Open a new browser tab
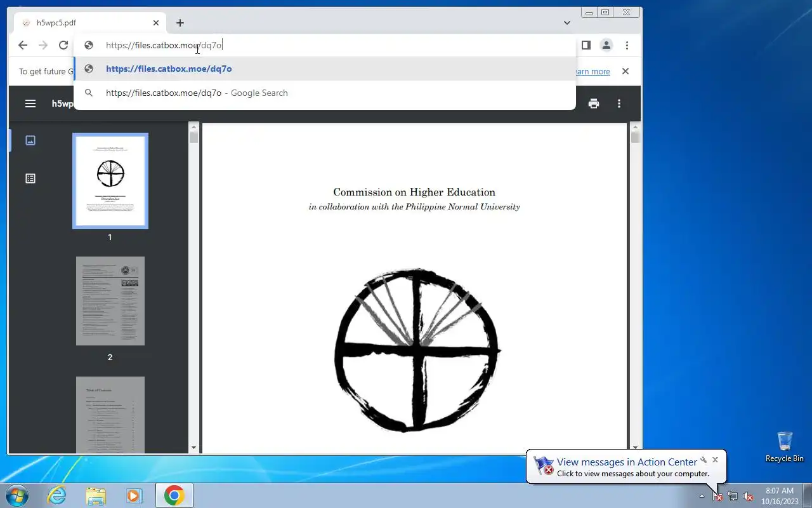The width and height of the screenshot is (812, 508). (x=180, y=23)
